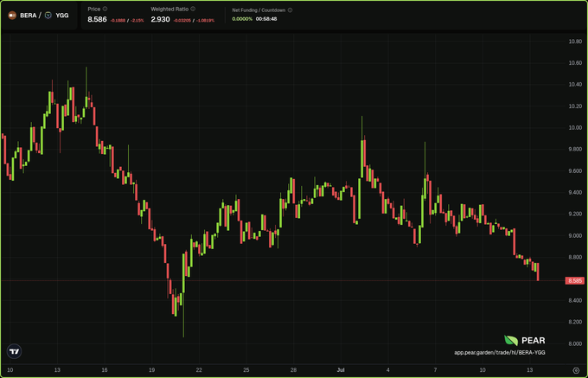The height and width of the screenshot is (378, 588).
Task: Click the 22 date label on time axis
Action: pos(199,370)
